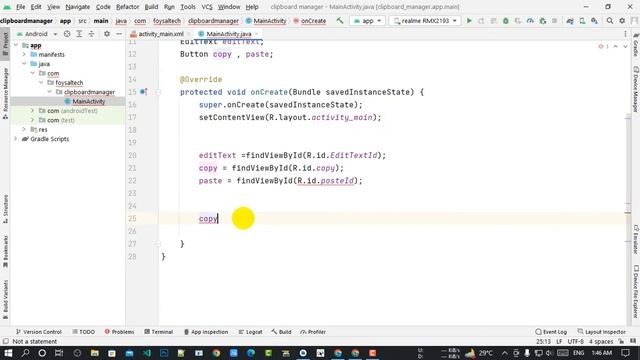Click Attach Debugger to Android Process icon
The image size is (640, 360).
click(542, 20)
